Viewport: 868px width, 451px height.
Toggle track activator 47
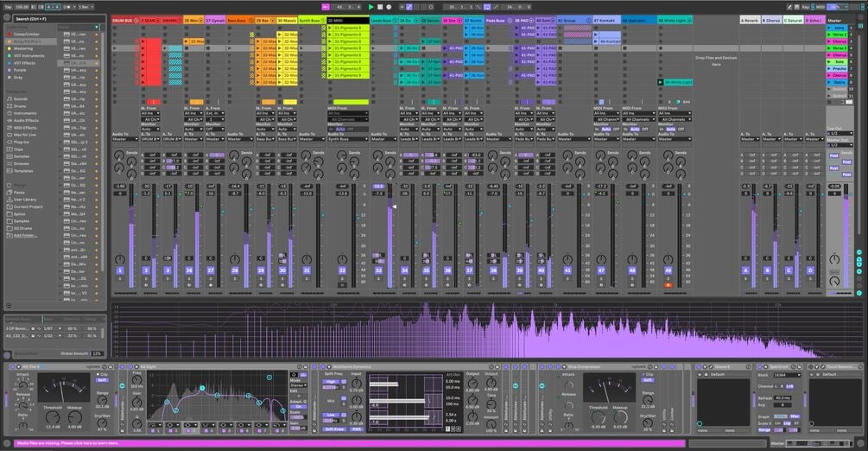601,270
